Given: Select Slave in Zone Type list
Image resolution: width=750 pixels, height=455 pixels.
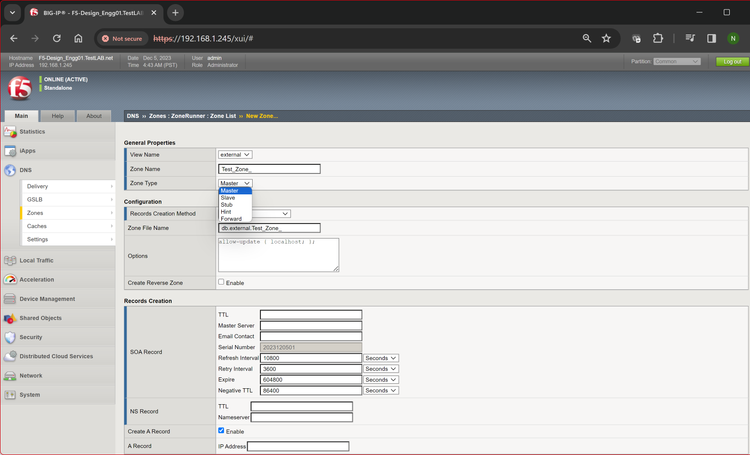Looking at the screenshot, I should point(228,198).
